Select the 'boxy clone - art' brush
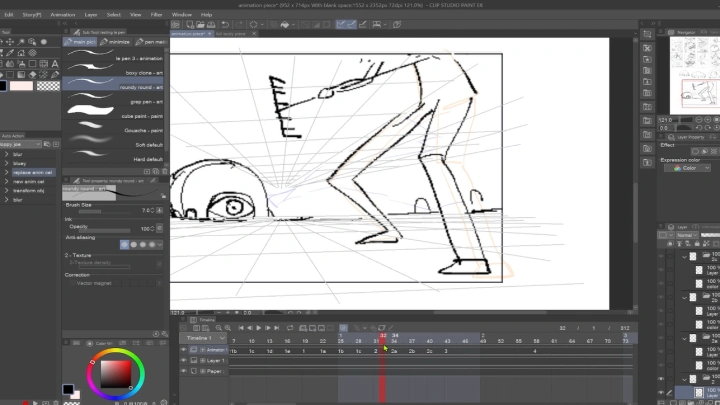This screenshot has width=720, height=405. (113, 70)
